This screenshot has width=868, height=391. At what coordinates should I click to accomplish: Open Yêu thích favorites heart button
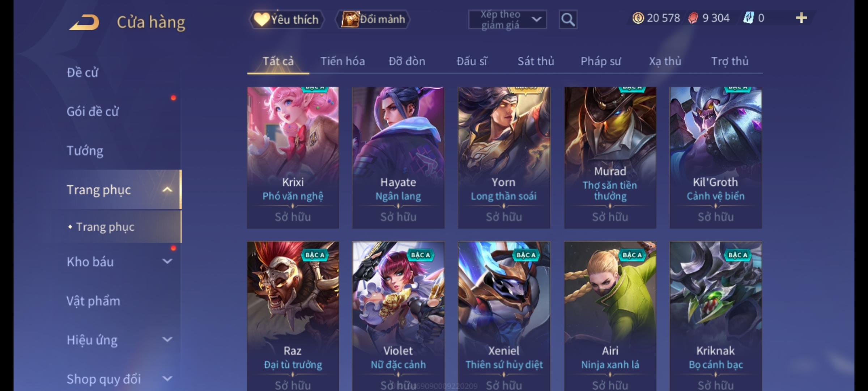pyautogui.click(x=286, y=20)
